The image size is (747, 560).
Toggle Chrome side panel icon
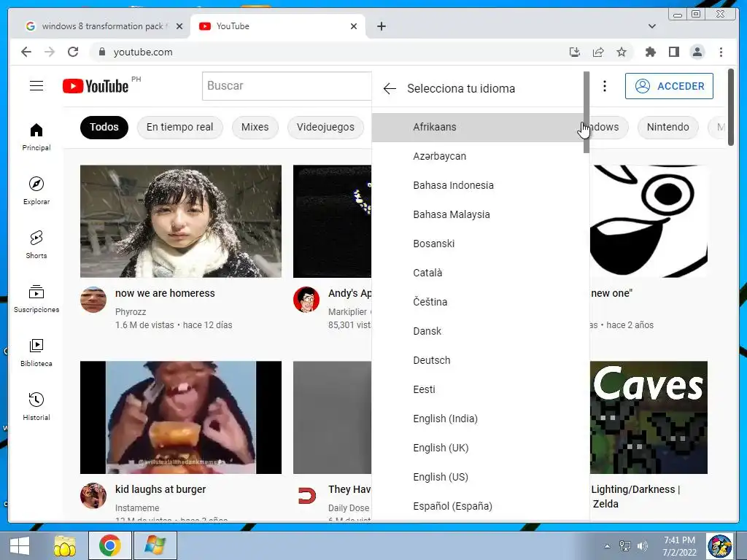[x=673, y=52]
